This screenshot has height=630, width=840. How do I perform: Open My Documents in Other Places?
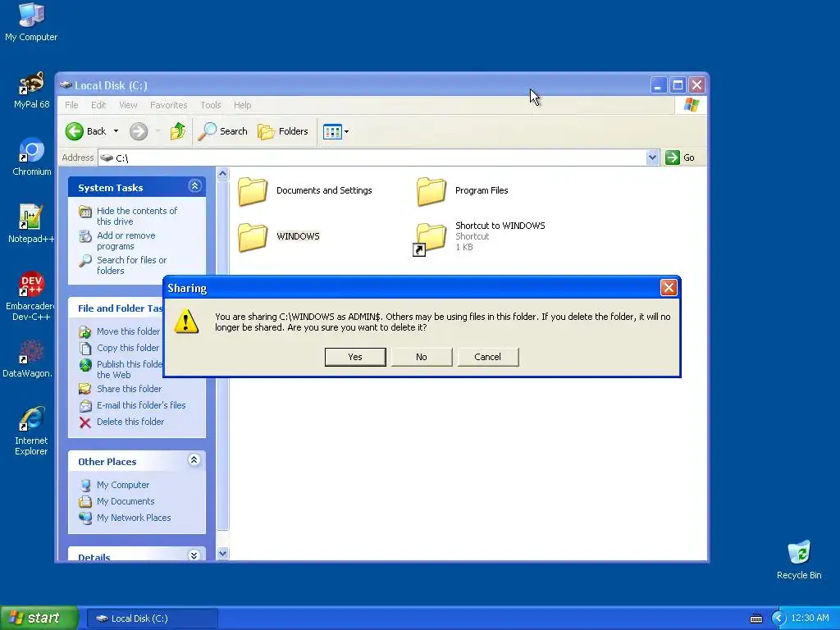click(x=126, y=501)
